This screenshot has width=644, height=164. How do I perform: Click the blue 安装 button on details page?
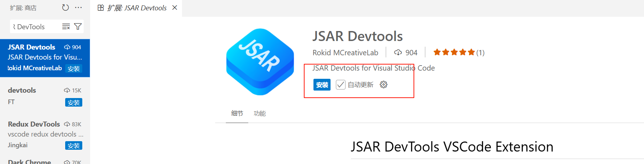(322, 84)
